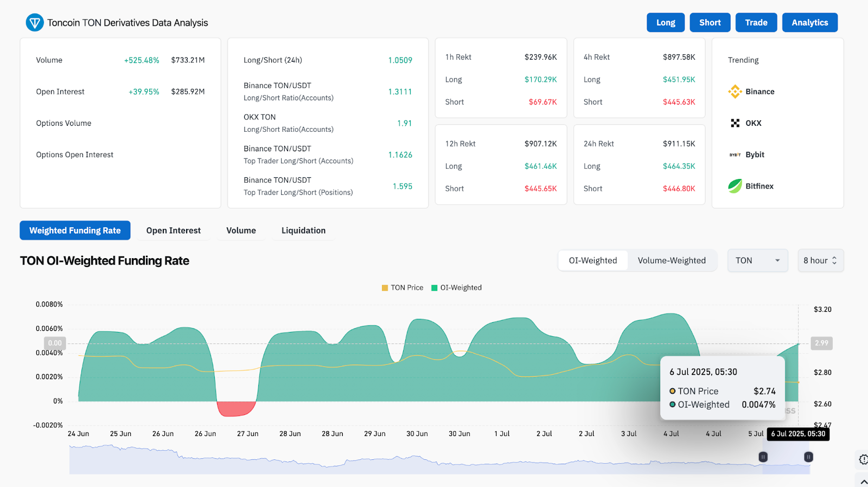Toggle OI-Weighted legend series
Screen dimensions: 868x487
(x=456, y=287)
